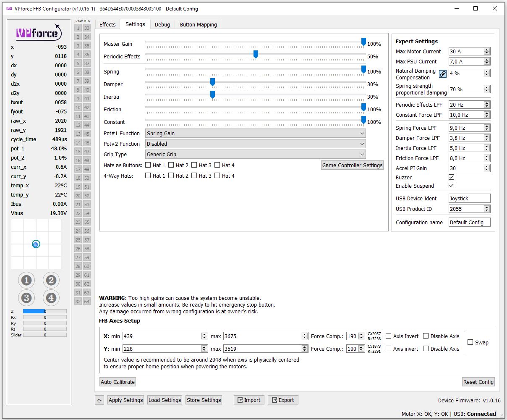Click the Spring Force LPF spinner arrows
This screenshot has height=420, width=507.
[487, 128]
